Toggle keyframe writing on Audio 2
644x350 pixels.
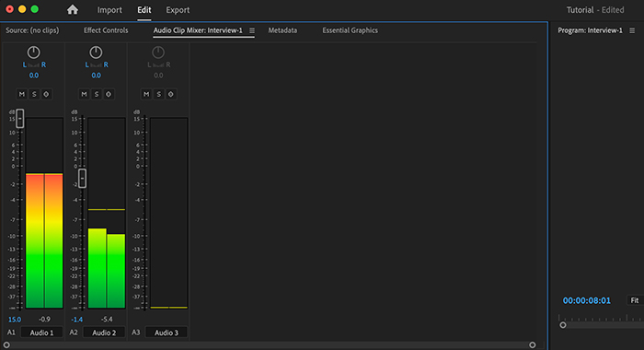click(109, 94)
